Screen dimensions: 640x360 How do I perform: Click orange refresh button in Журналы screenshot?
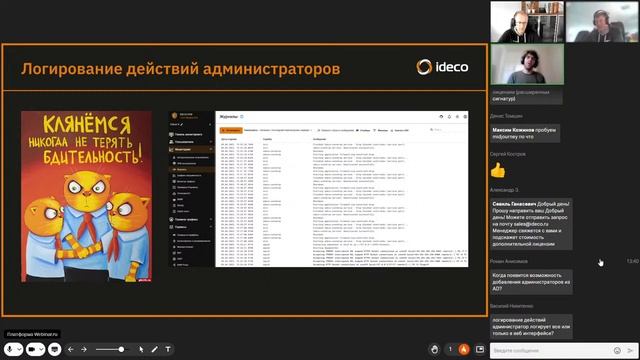pos(231,130)
